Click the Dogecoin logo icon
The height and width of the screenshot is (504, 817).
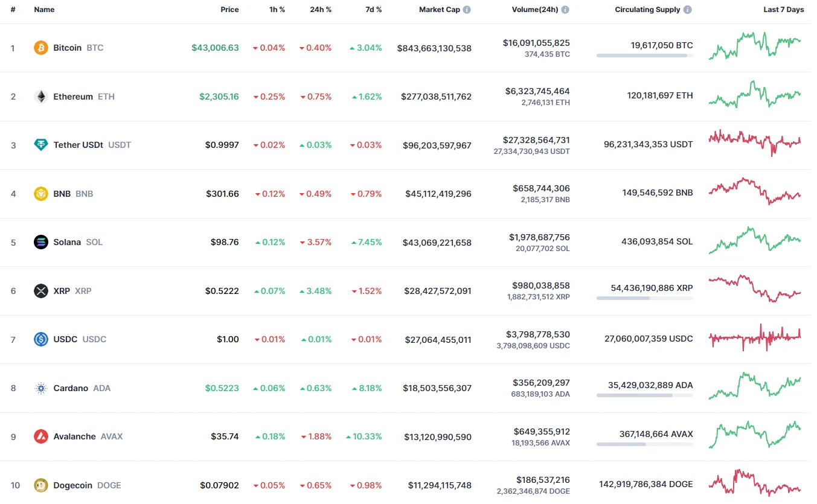tap(41, 485)
